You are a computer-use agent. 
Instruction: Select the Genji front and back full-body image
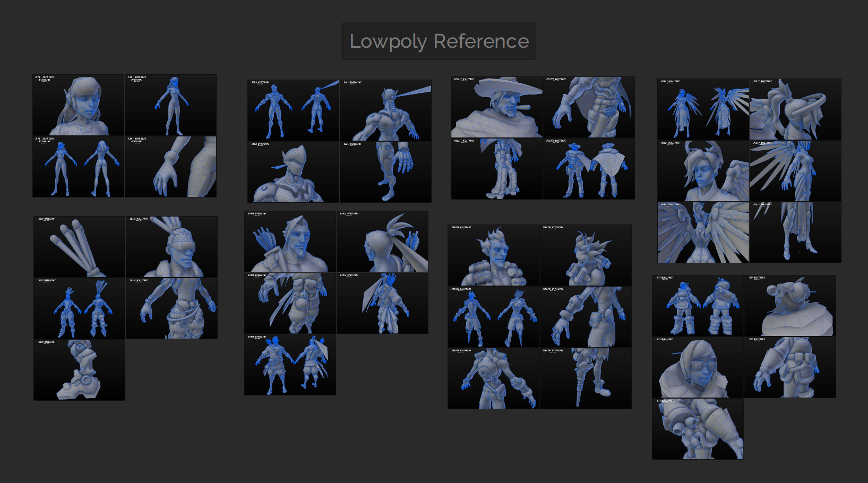click(x=294, y=110)
